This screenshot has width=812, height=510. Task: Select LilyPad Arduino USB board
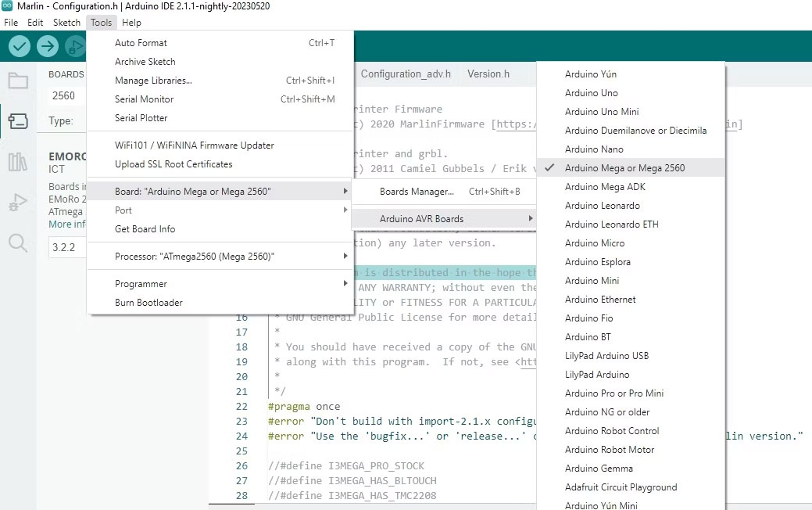tap(631, 356)
